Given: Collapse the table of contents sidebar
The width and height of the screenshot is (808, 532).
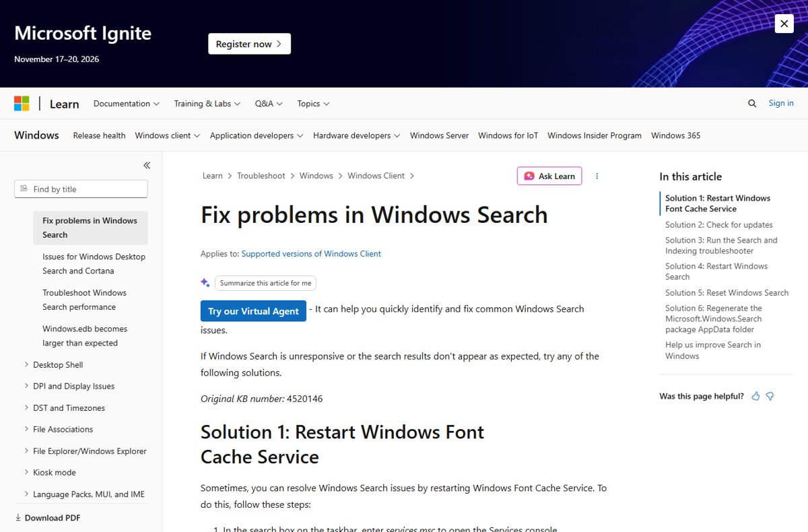Looking at the screenshot, I should coord(147,165).
